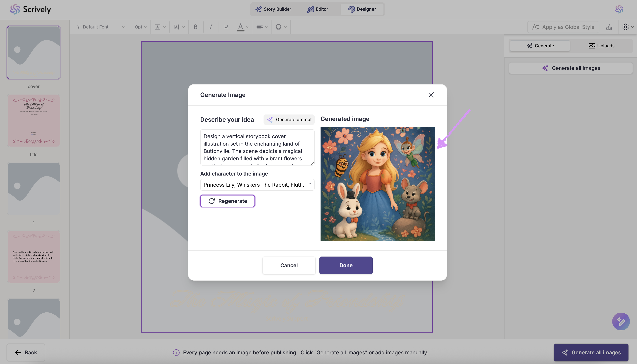This screenshot has width=637, height=364.
Task: Select the title page thumbnail
Action: (x=33, y=120)
